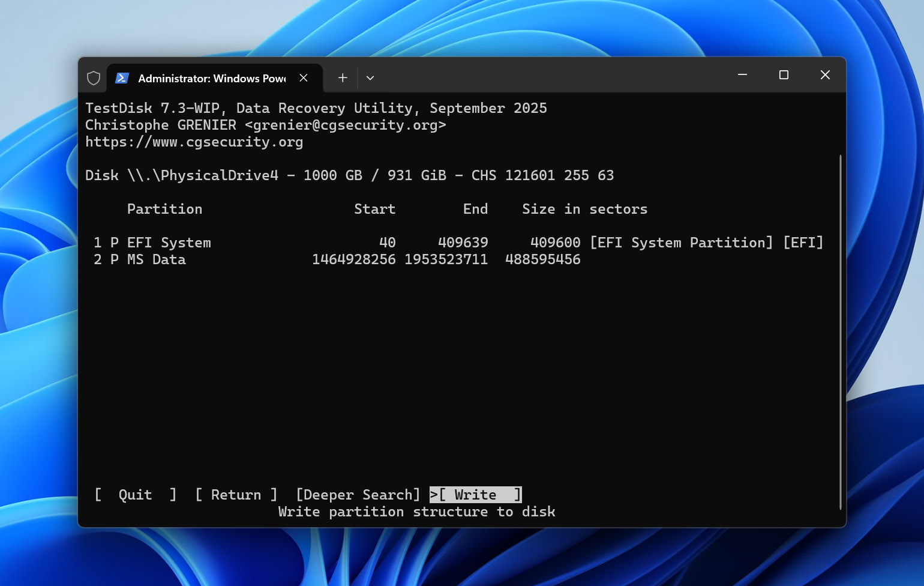The image size is (924, 586).
Task: Click the [EFI System Partition] label
Action: point(681,243)
